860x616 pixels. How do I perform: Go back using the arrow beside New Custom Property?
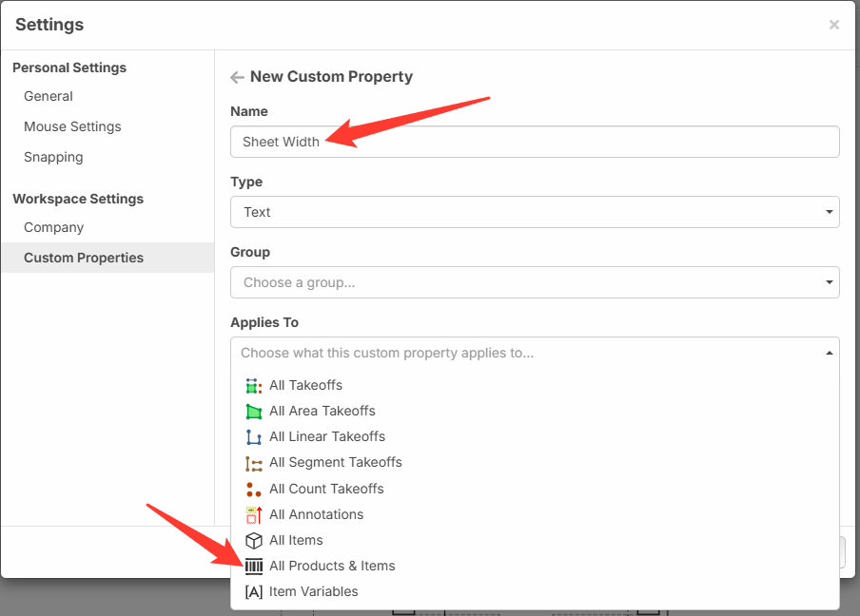point(238,77)
